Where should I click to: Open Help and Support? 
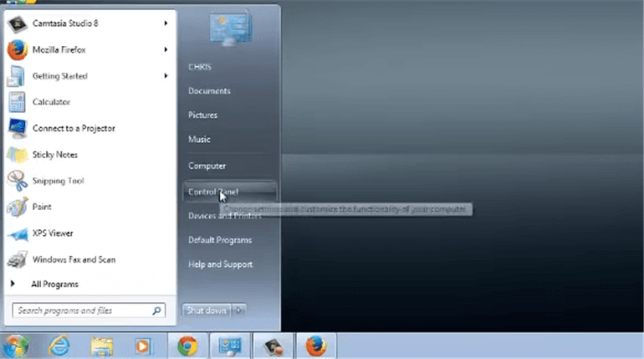pos(220,264)
